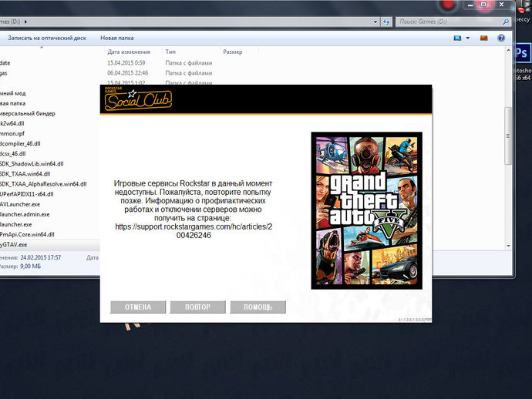Select folder ending with 'мод'
The height and width of the screenshot is (399, 532).
point(13,93)
